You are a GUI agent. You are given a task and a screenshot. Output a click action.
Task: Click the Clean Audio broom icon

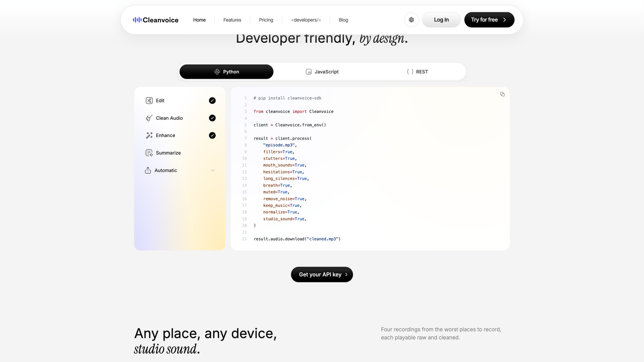coord(149,118)
